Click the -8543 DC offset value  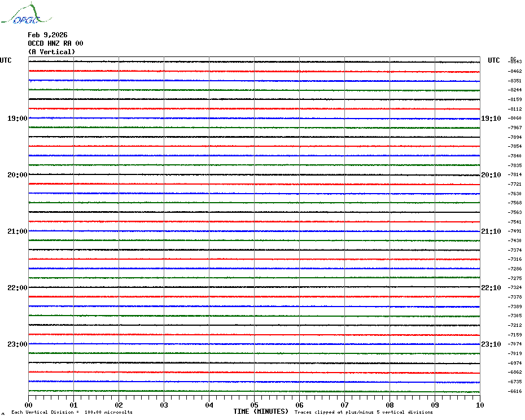(x=515, y=62)
